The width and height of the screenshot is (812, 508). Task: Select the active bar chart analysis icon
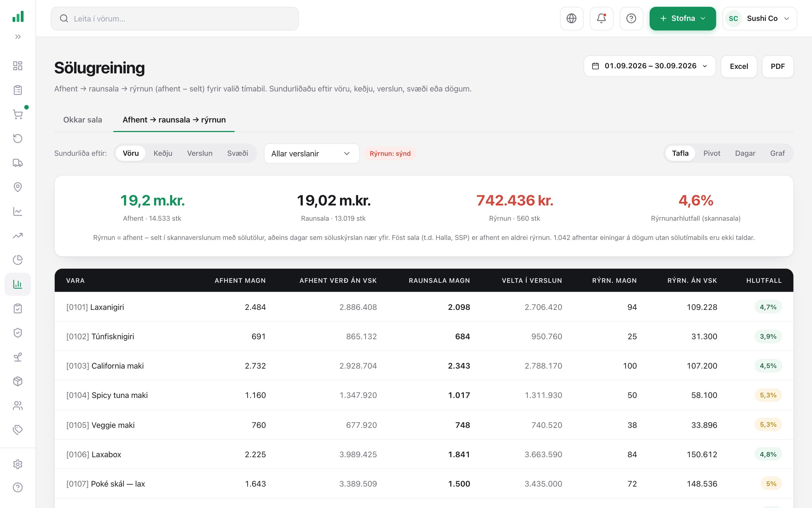18,284
